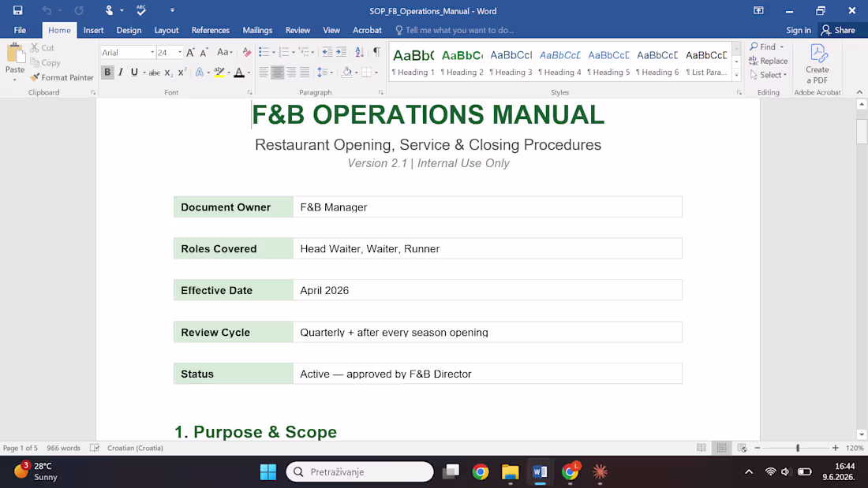Image resolution: width=868 pixels, height=488 pixels.
Task: Switch to the Layout tab
Action: click(166, 31)
